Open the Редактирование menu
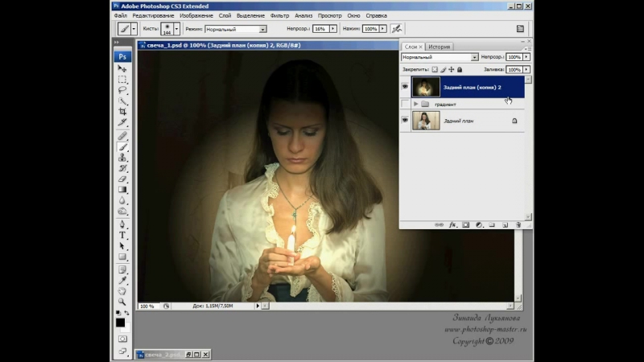Image resolution: width=644 pixels, height=362 pixels. (x=153, y=15)
